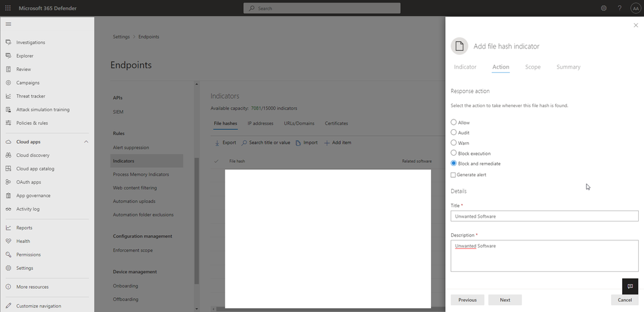644x312 pixels.
Task: Open Onboarding under Device management
Action: pos(125,286)
